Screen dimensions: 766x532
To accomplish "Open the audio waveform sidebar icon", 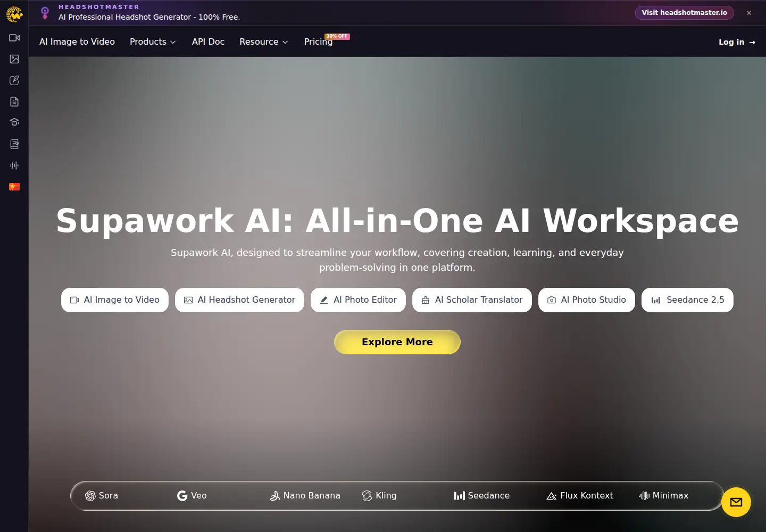I will pyautogui.click(x=14, y=165).
